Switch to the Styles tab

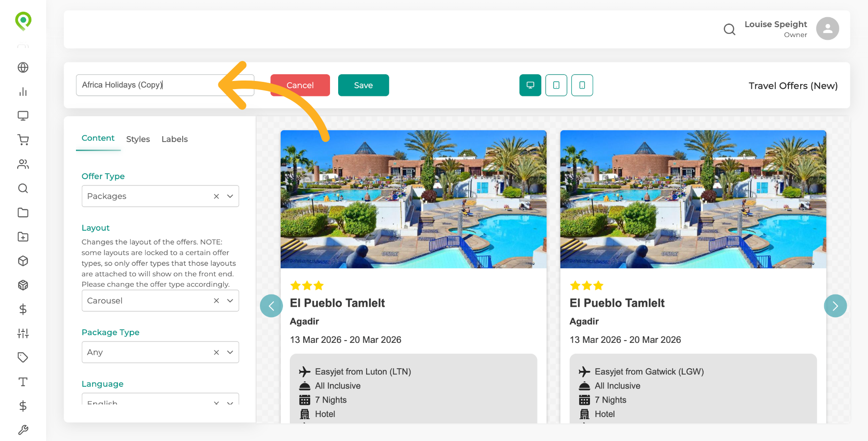click(x=138, y=139)
